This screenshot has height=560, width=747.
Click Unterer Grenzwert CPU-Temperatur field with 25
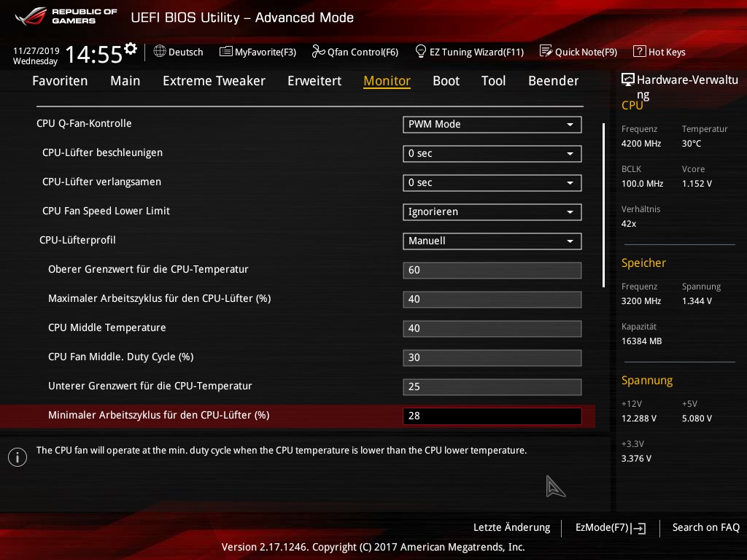coord(492,386)
